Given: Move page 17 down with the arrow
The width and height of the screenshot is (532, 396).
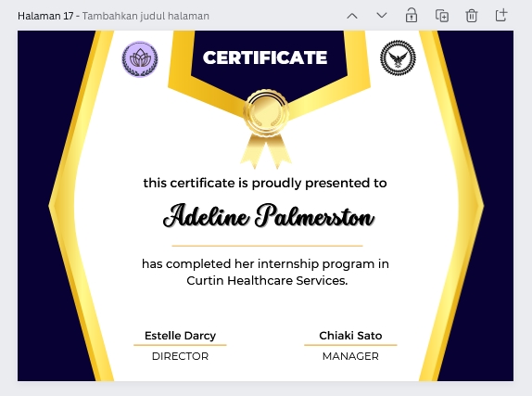Looking at the screenshot, I should point(382,16).
